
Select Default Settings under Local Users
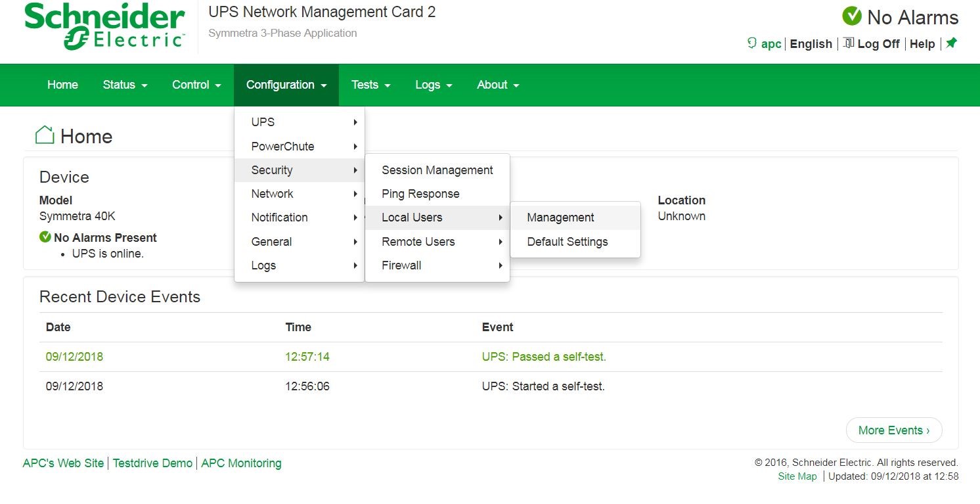[575, 242]
